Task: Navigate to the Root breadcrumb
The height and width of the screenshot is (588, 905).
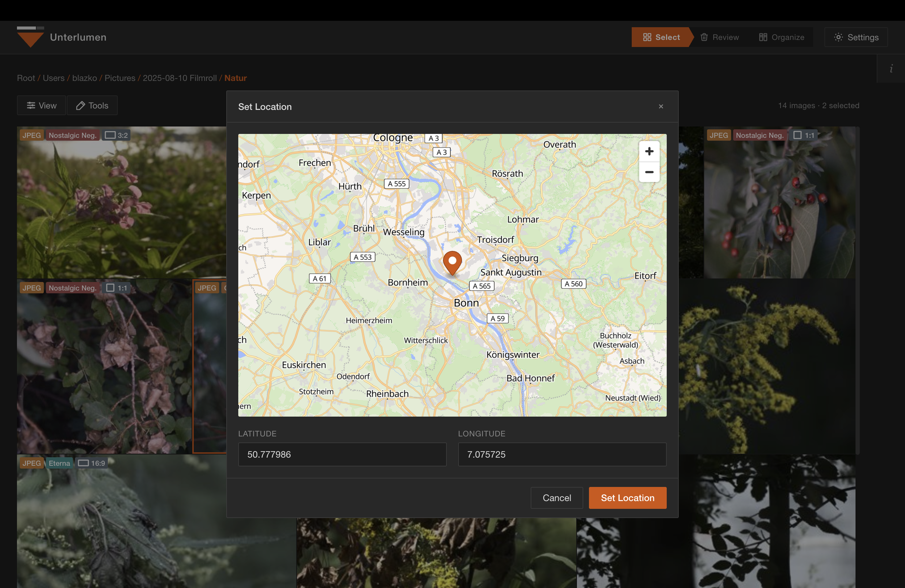Action: [x=26, y=78]
